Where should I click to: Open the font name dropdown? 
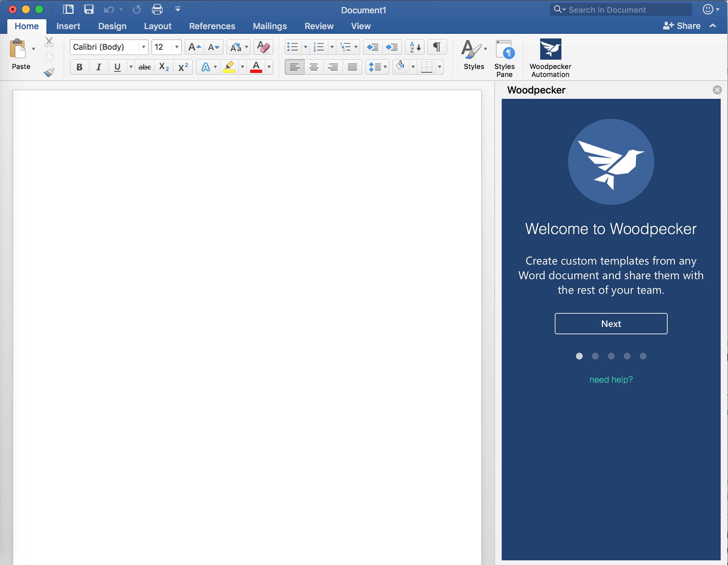coord(143,47)
